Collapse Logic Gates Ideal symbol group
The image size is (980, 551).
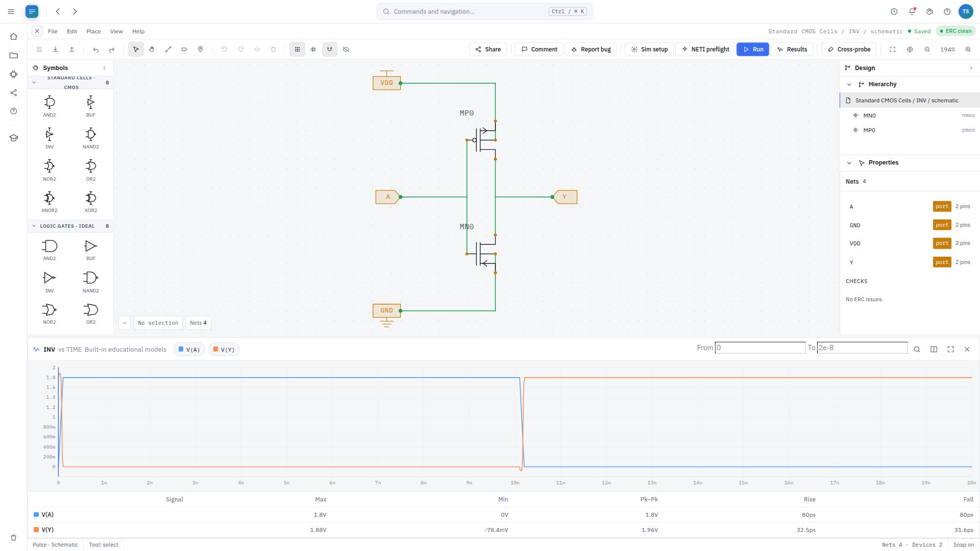[x=34, y=226]
